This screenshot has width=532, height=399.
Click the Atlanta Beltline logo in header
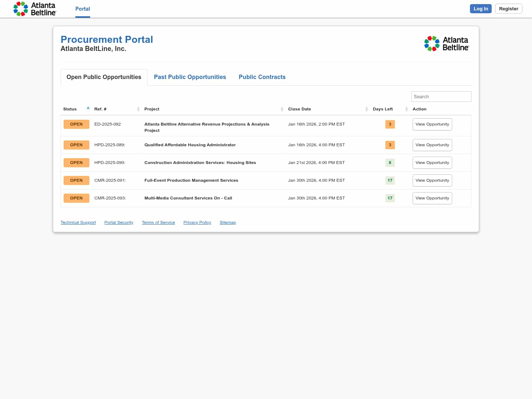[x=34, y=9]
